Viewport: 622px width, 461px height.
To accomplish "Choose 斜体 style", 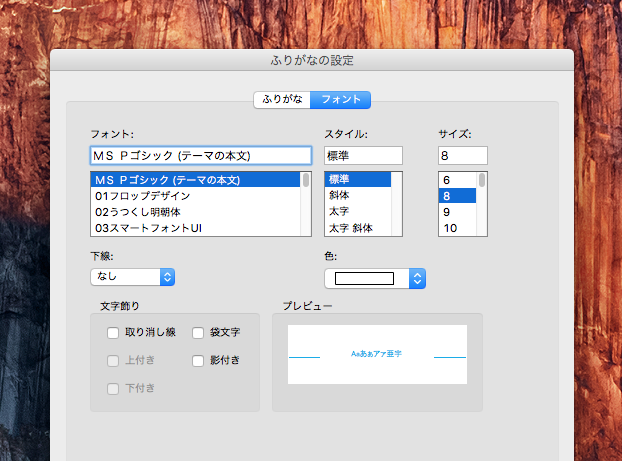I will (358, 195).
